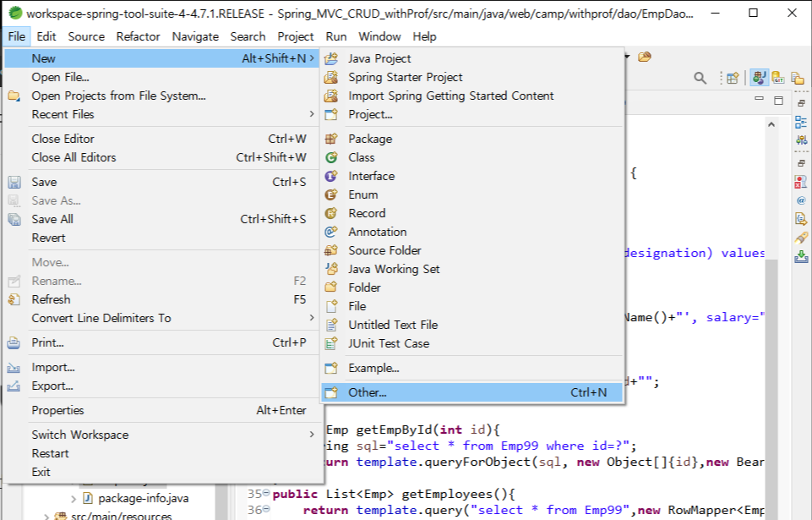Select Java Working Set entry

[x=471, y=269]
